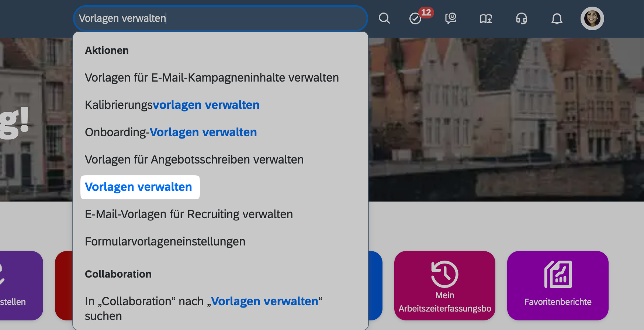Click the headset support icon

[x=521, y=18]
